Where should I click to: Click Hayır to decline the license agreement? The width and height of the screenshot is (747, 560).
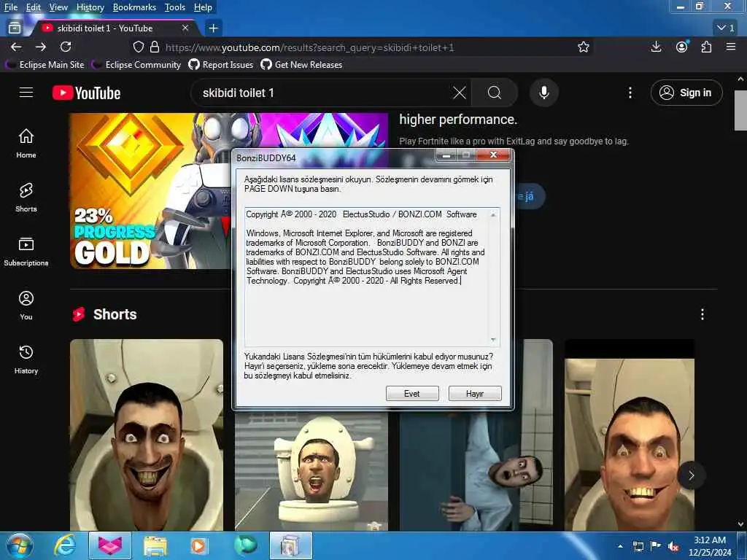click(475, 393)
